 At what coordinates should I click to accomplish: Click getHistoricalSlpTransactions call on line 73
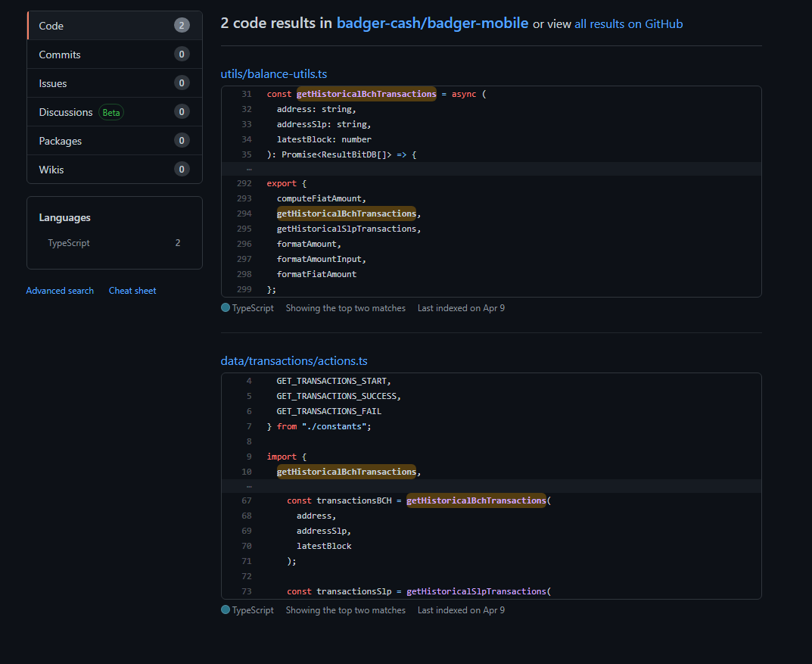click(x=477, y=591)
